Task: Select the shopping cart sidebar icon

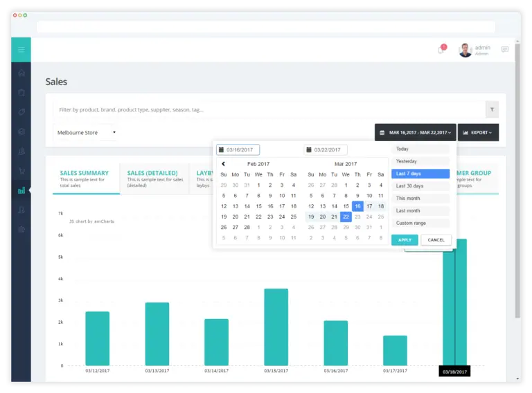Action: (21, 171)
